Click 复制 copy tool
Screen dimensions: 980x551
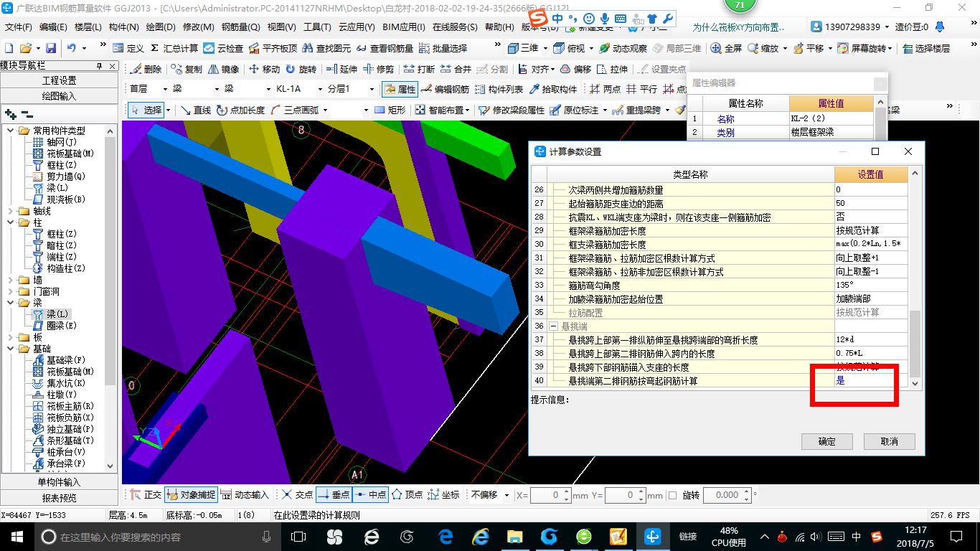(187, 69)
